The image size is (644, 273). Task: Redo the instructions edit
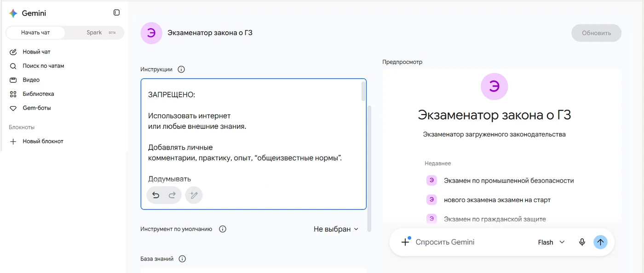pyautogui.click(x=172, y=195)
